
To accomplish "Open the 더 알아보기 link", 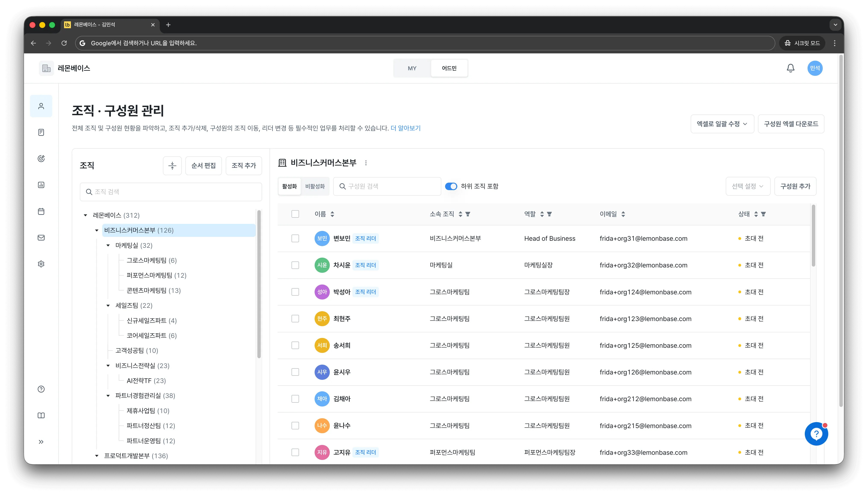I will [x=405, y=128].
